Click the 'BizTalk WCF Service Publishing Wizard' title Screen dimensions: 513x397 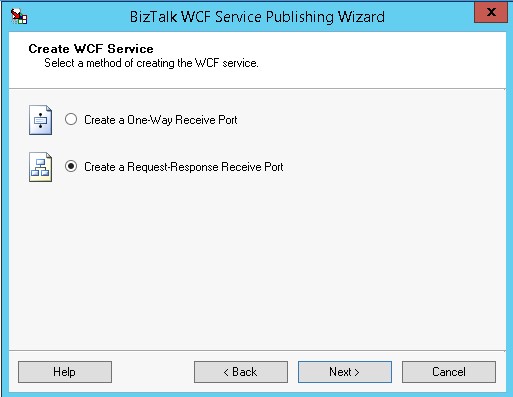[x=257, y=17]
